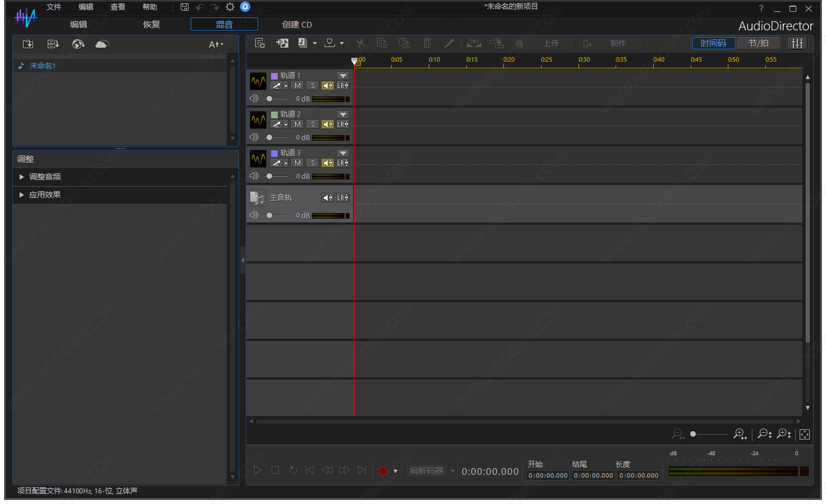The image size is (826, 504).
Task: Click the batch import list icon
Action: tap(53, 44)
